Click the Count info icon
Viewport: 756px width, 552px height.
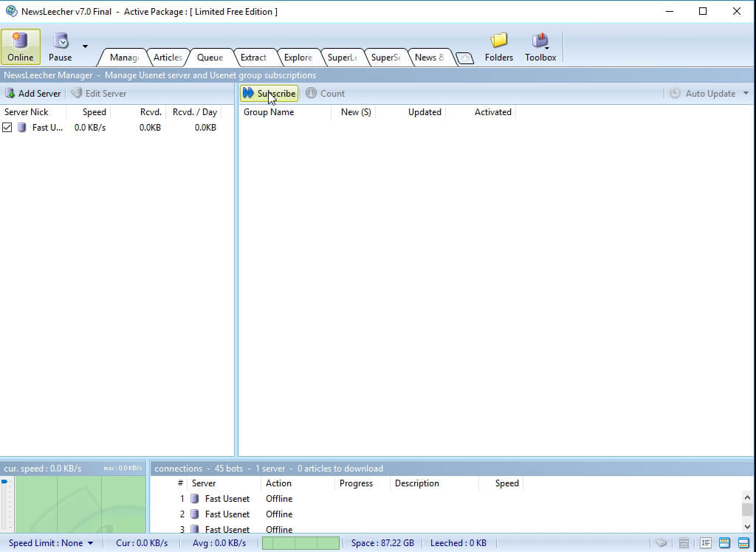click(x=311, y=93)
